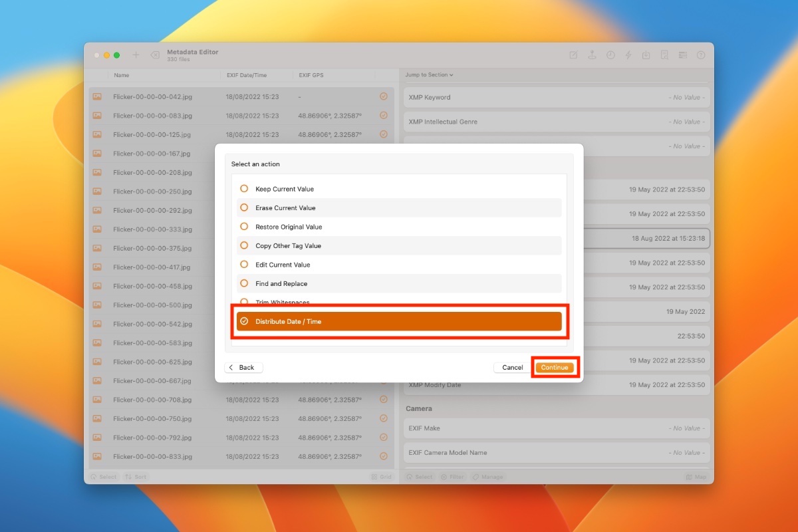Click the XMP Intellectual Genre field
Screen dimensions: 798x532
click(557, 122)
